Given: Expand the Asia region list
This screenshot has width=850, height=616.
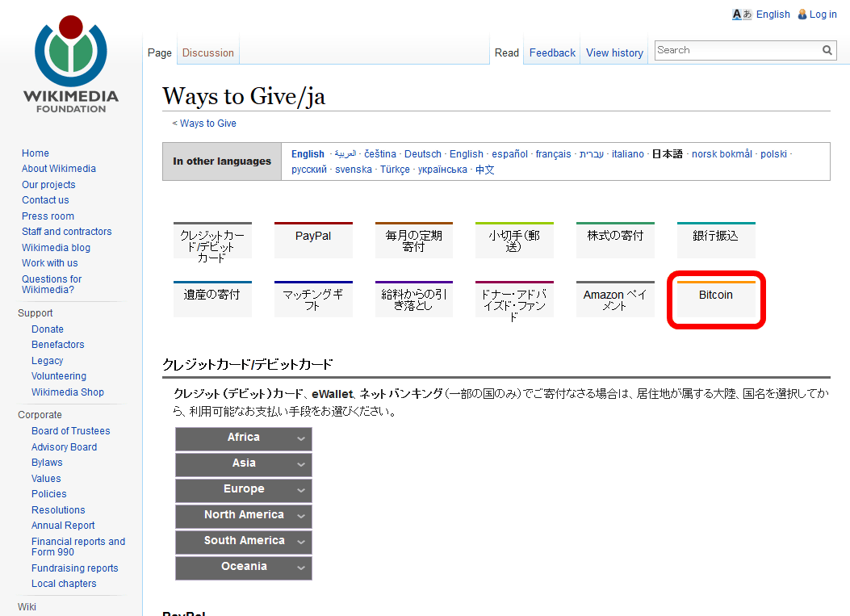Looking at the screenshot, I should point(244,464).
